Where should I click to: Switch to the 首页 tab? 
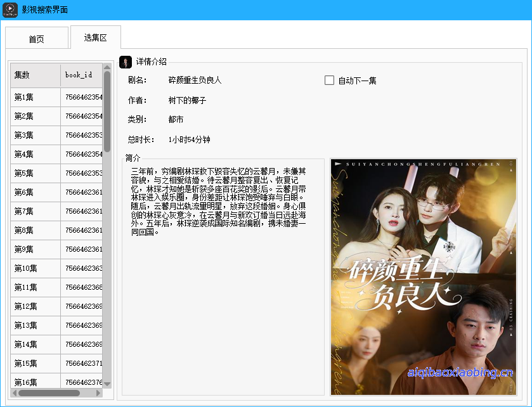click(37, 39)
